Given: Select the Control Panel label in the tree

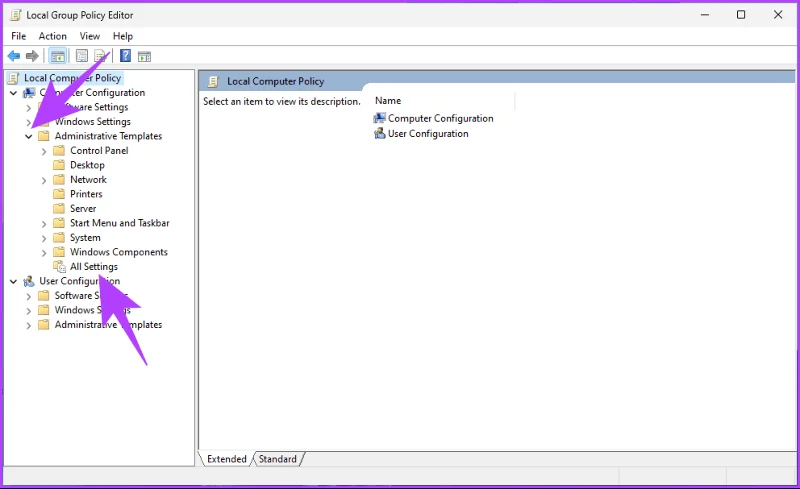Looking at the screenshot, I should [99, 151].
